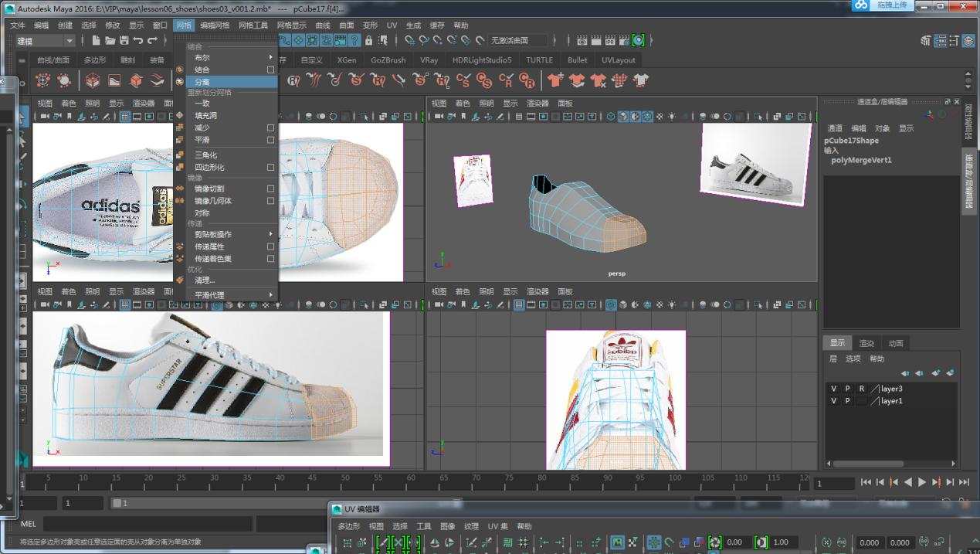Viewport: 980px width, 554px height.
Task: Toggle playback P box for layer3
Action: point(847,389)
